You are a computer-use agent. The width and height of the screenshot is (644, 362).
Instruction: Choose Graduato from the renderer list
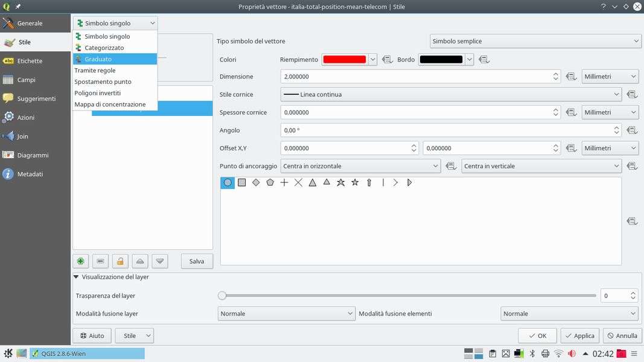point(98,59)
